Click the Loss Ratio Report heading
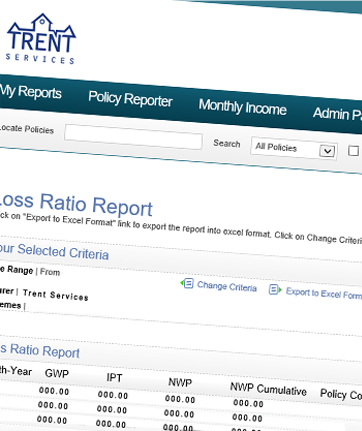 [75, 204]
